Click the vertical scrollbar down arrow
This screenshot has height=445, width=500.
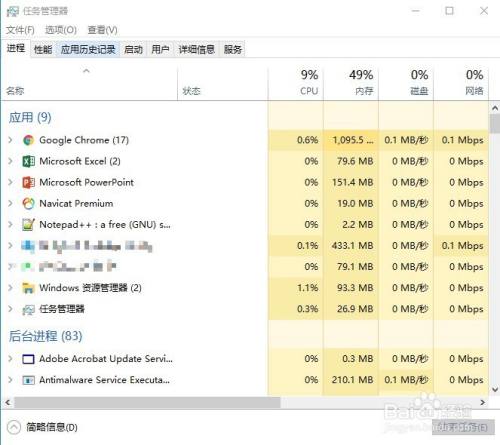click(x=495, y=389)
